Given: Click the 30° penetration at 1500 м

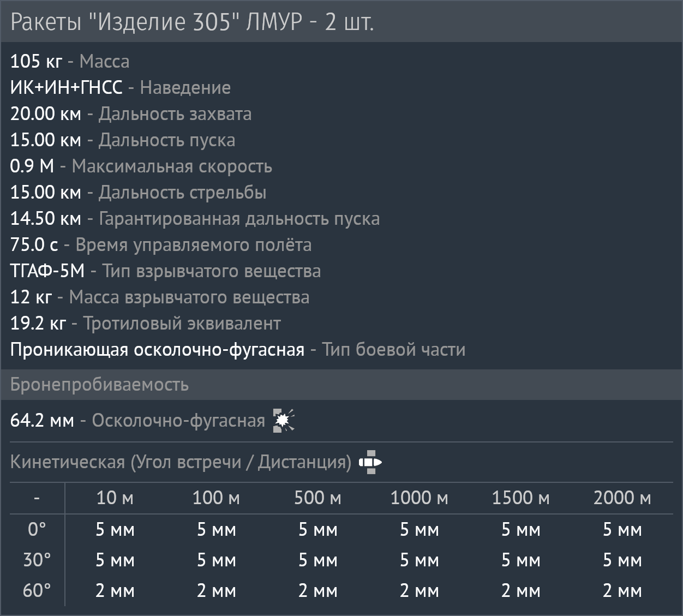Looking at the screenshot, I should (520, 560).
